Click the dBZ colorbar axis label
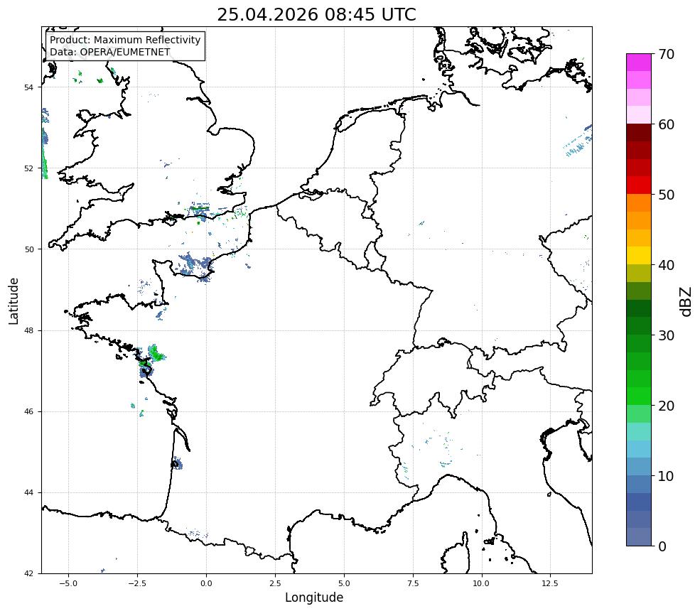 point(686,302)
